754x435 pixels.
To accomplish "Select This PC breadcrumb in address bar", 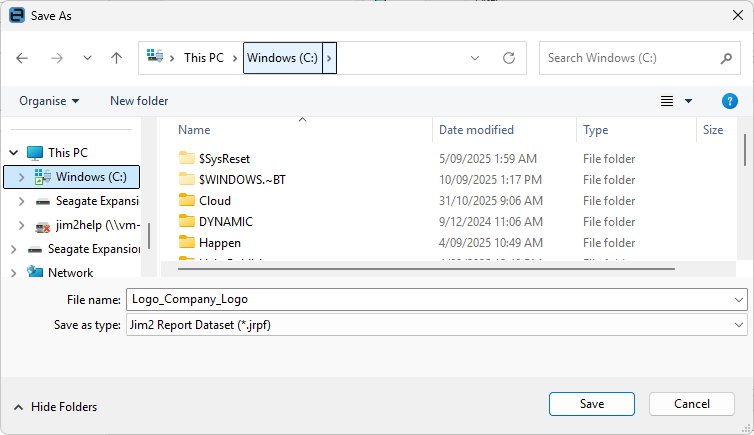I will coord(204,58).
